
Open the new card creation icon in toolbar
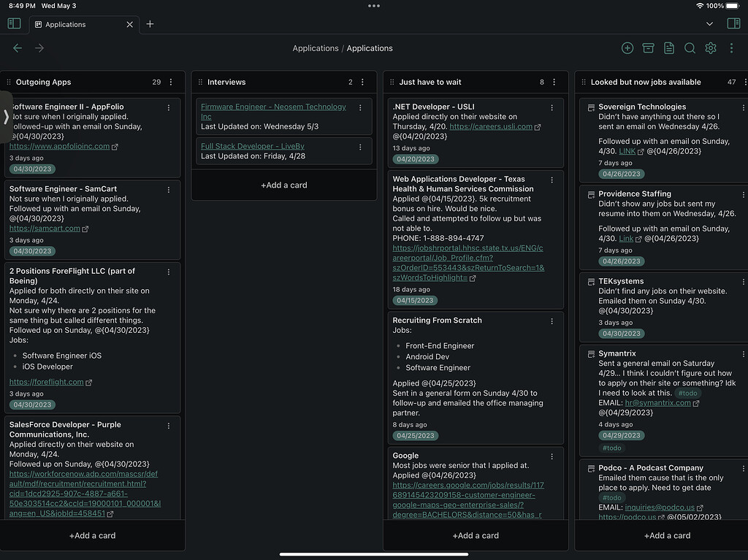point(627,47)
